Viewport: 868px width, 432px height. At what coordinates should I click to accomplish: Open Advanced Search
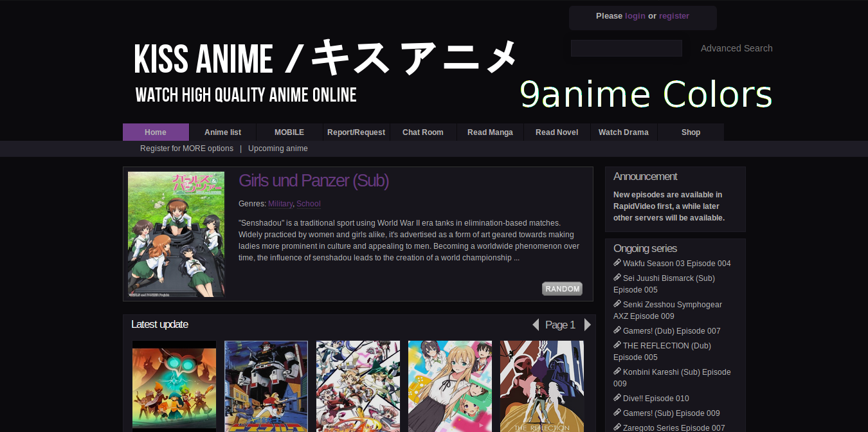coord(737,48)
